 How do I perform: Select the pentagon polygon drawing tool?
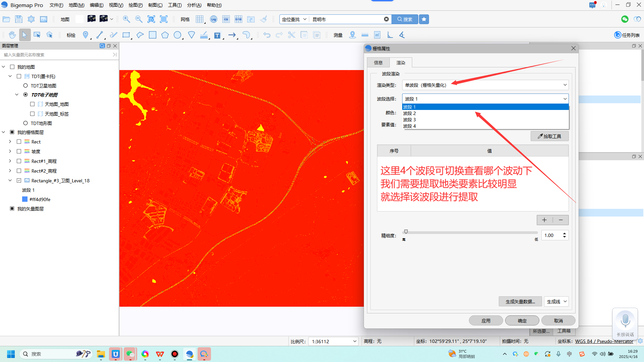(x=165, y=35)
